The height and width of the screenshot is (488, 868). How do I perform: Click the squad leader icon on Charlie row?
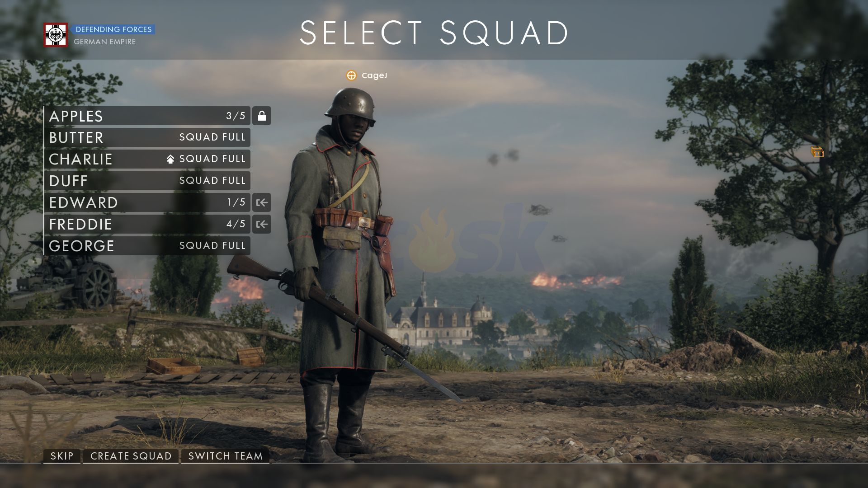(170, 159)
